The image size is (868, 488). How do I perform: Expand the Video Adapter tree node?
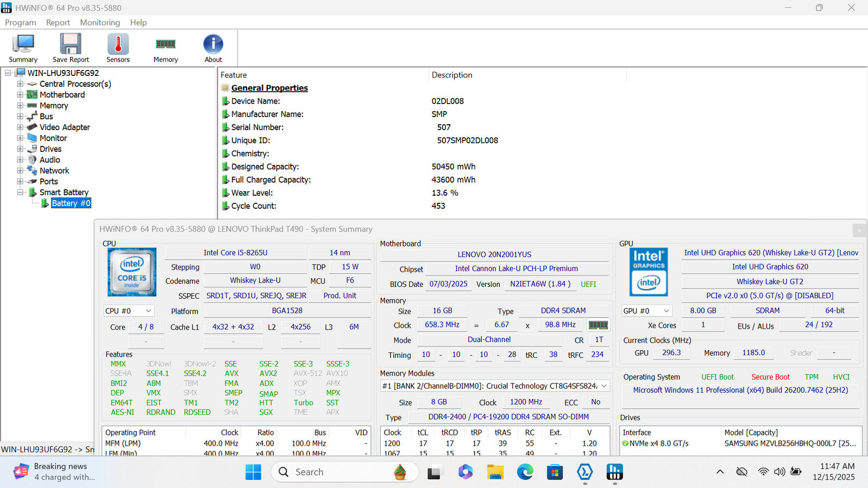pyautogui.click(x=20, y=127)
